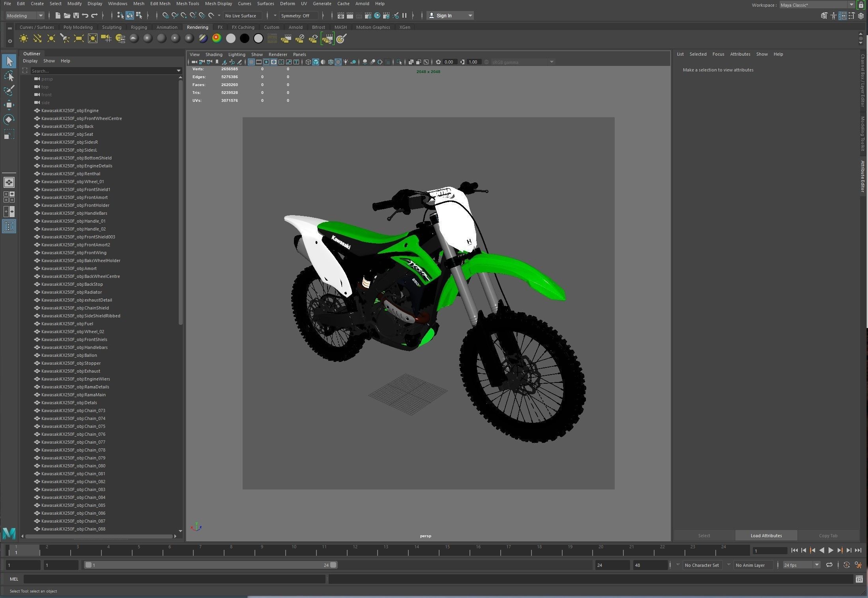Viewport: 868px width, 598px height.
Task: Activate the Lasso select tool
Action: click(9, 76)
